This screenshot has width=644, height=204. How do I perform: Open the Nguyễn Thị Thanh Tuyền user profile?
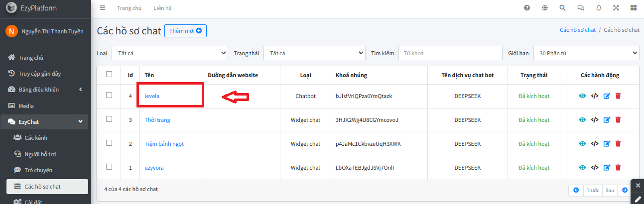point(52,31)
